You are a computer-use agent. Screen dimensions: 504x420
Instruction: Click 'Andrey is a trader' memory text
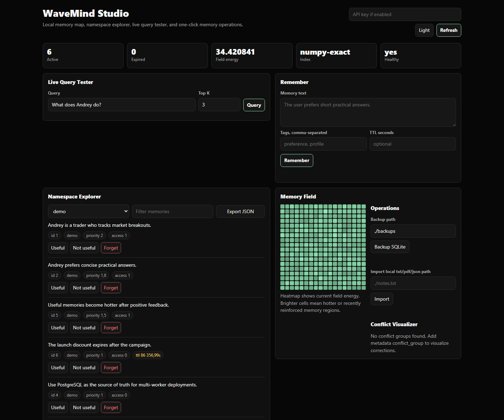coord(99,225)
